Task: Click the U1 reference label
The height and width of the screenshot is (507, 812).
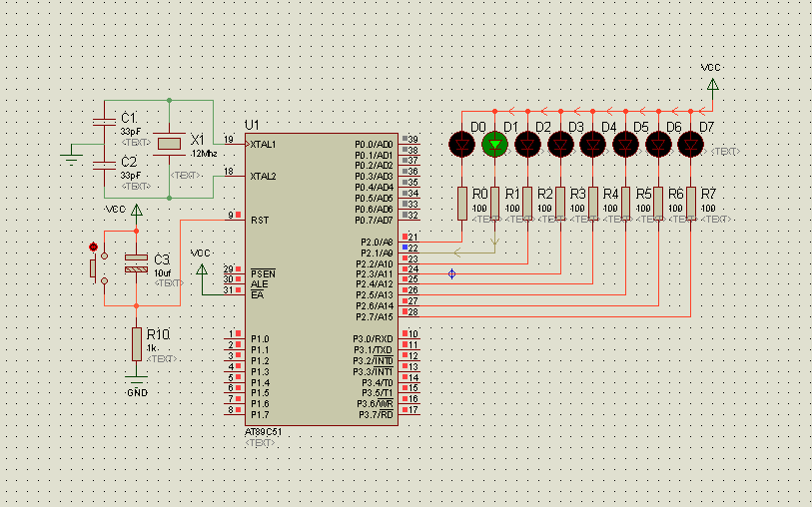Action: coord(252,125)
